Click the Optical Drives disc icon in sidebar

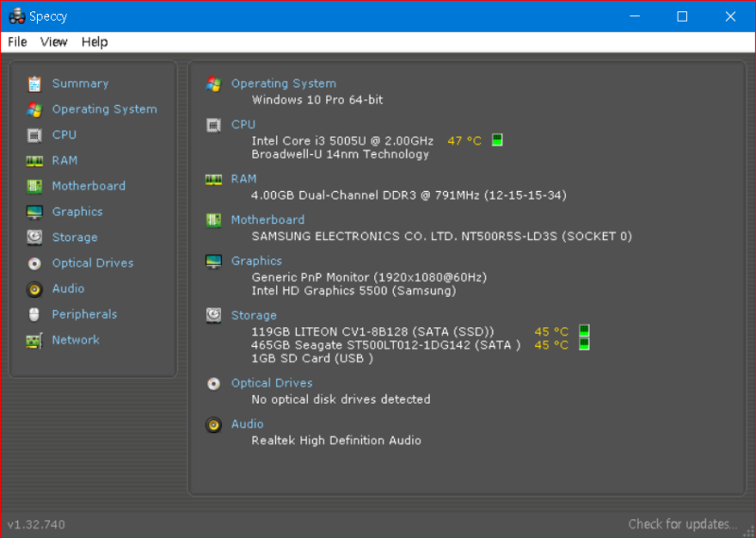pyautogui.click(x=34, y=263)
